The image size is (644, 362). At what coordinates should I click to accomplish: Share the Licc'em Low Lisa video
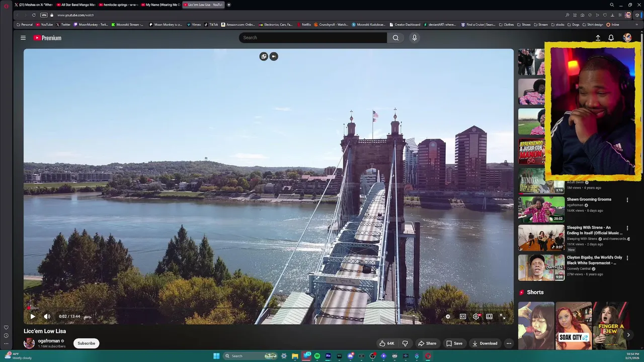point(427,343)
